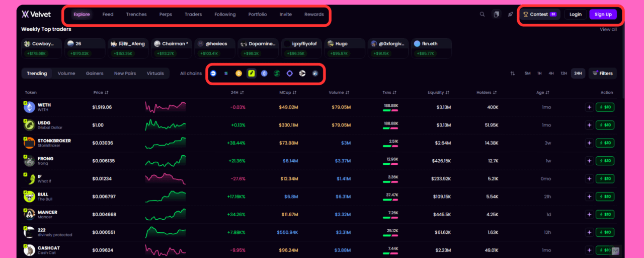644x258 pixels.
Task: Sort table by Holders column
Action: (487, 93)
